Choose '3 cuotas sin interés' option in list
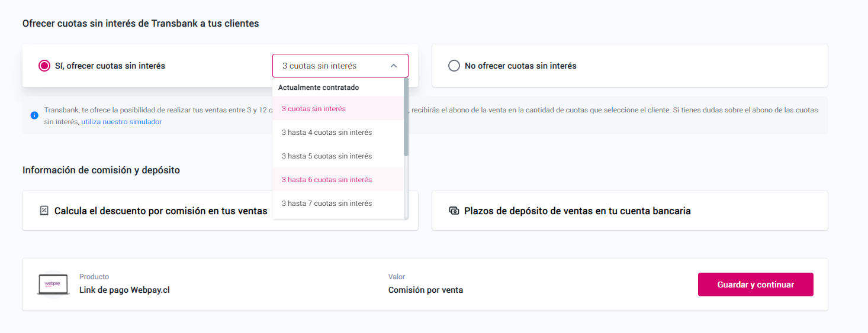The height and width of the screenshot is (333, 868). tap(338, 109)
